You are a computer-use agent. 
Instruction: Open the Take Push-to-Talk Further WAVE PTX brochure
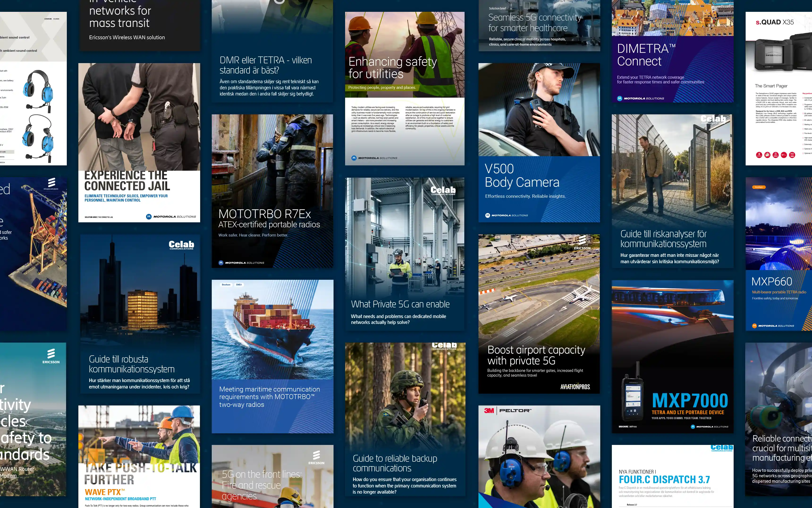139,456
